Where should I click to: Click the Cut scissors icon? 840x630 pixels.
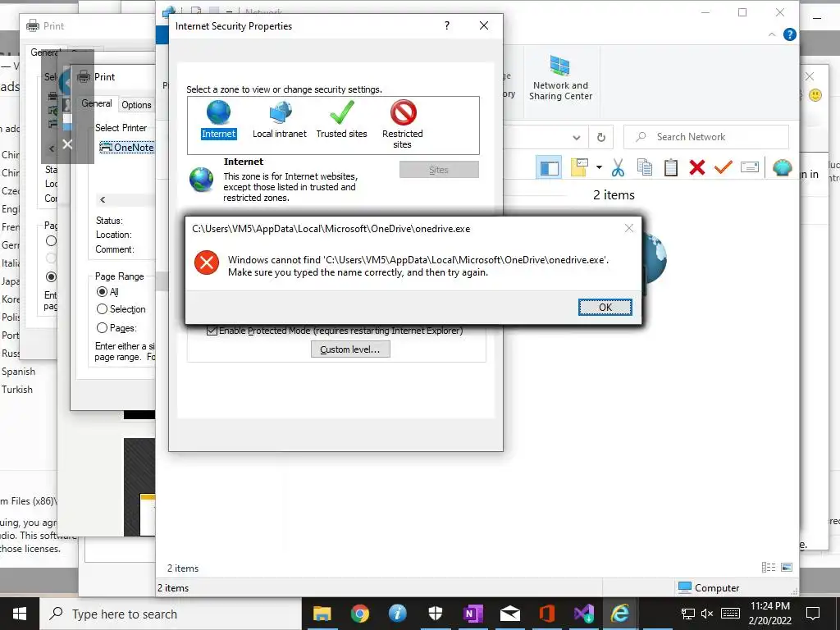tap(618, 167)
